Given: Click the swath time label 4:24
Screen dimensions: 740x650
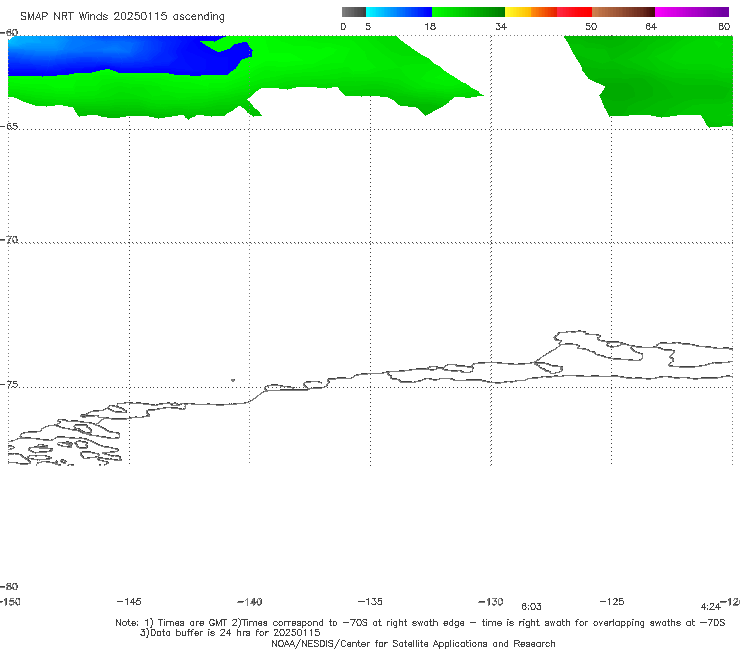Looking at the screenshot, I should coord(710,607).
